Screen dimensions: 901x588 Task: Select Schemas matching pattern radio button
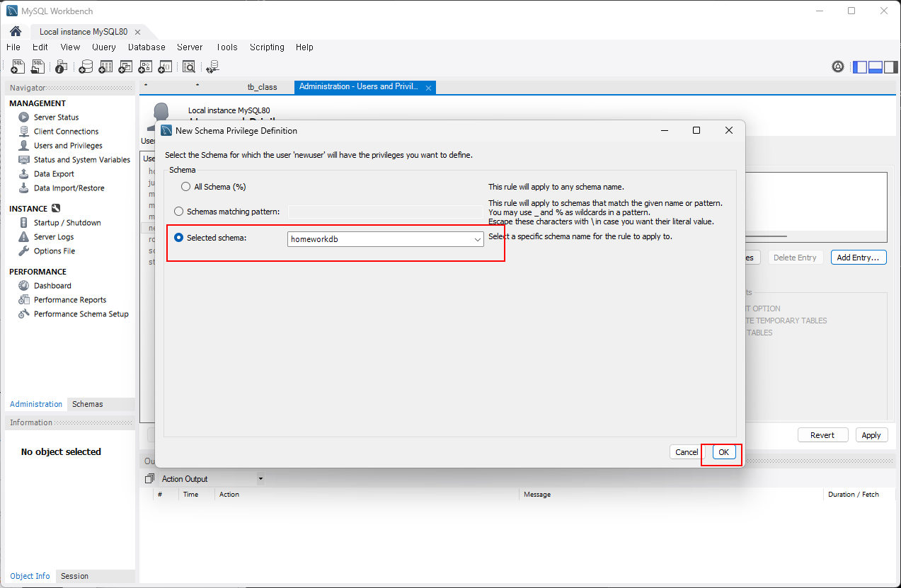point(179,212)
